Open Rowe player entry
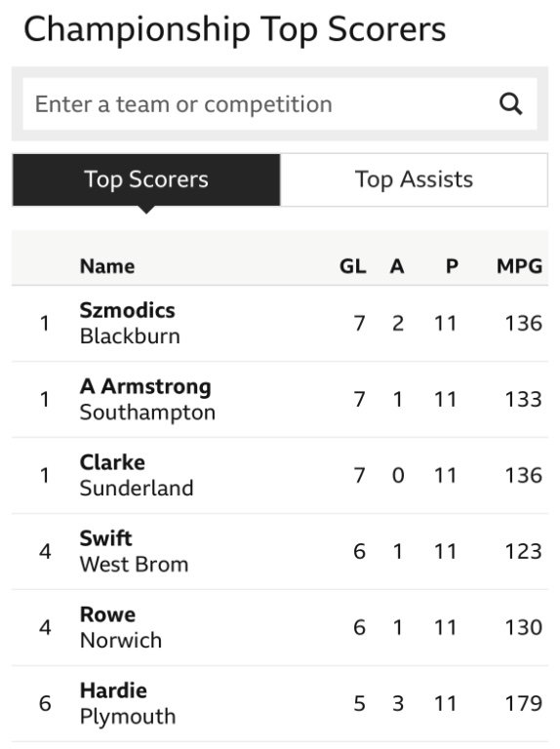 click(107, 614)
